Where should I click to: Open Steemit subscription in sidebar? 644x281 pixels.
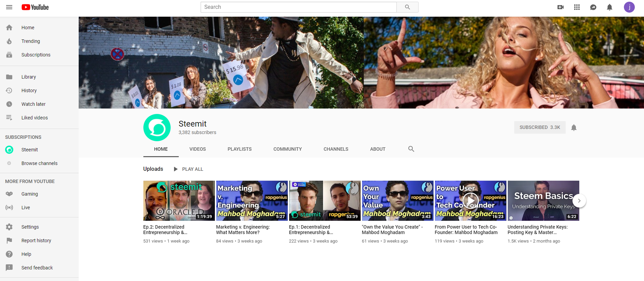pos(39,150)
